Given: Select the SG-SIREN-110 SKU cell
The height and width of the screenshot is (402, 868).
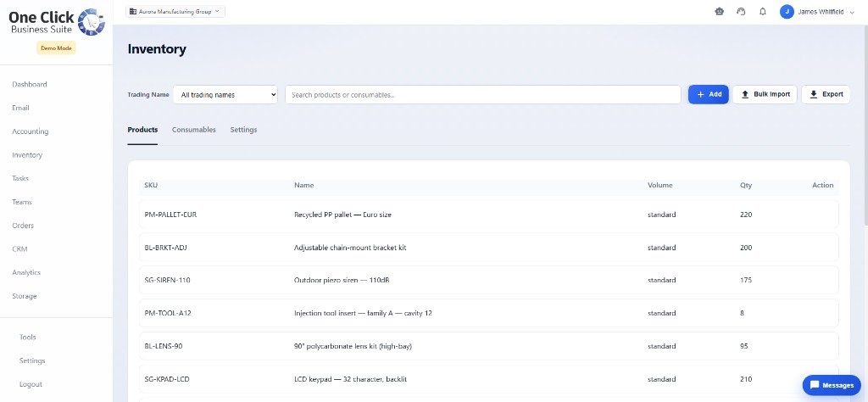Looking at the screenshot, I should pyautogui.click(x=167, y=280).
